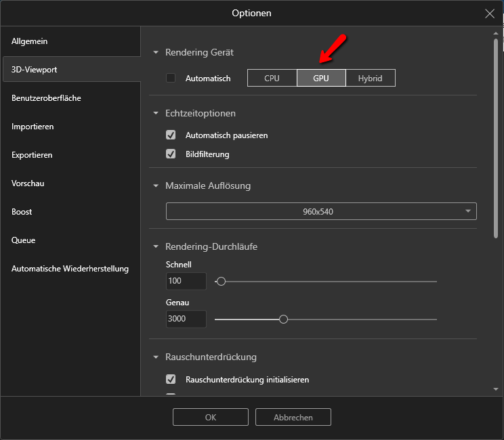
Task: Open Automatische Wiederherstellung settings
Action: (x=70, y=269)
